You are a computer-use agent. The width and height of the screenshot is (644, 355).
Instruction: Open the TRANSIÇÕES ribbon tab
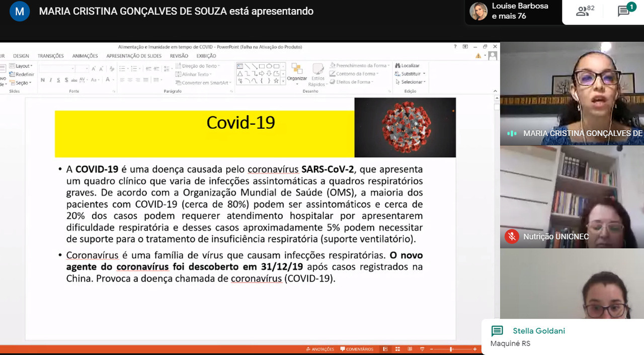point(51,56)
